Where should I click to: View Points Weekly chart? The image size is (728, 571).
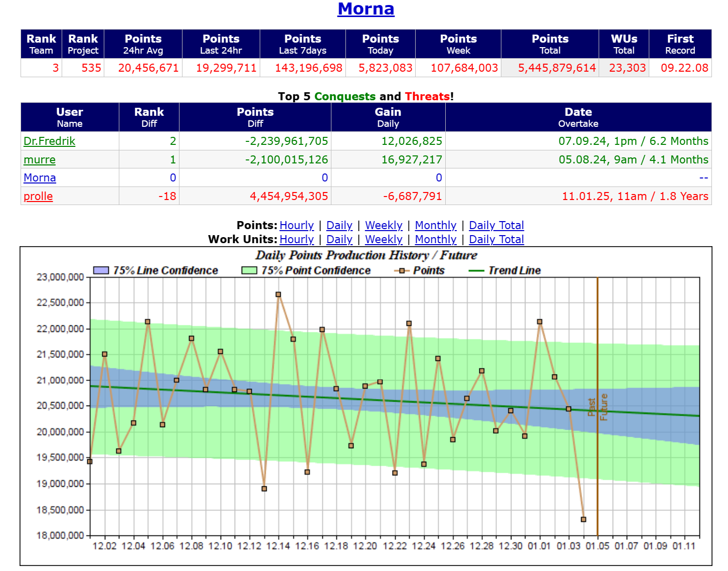tap(383, 226)
